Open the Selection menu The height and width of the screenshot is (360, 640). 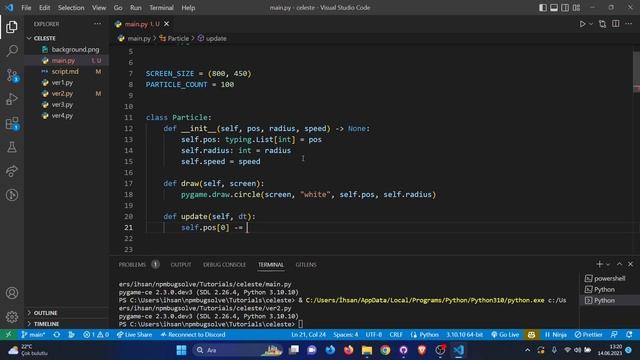click(71, 8)
